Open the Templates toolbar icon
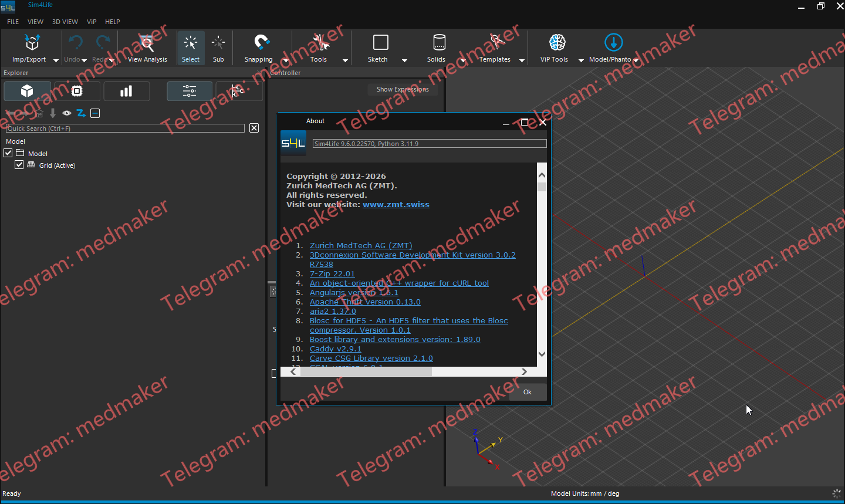This screenshot has height=504, width=845. (x=498, y=42)
